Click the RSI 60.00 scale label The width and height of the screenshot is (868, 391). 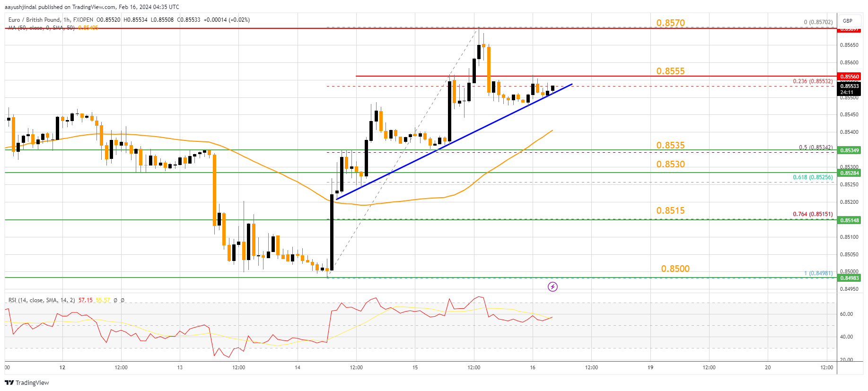(x=846, y=314)
